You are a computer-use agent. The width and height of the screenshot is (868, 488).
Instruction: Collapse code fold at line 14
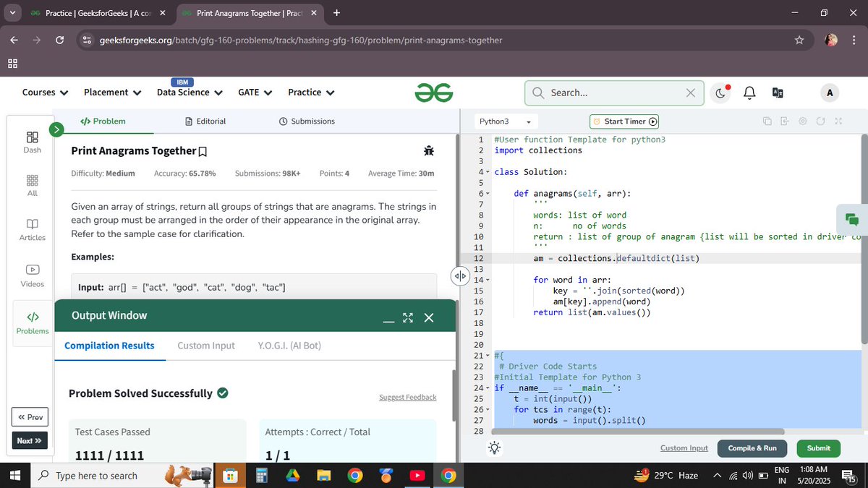[x=489, y=280]
